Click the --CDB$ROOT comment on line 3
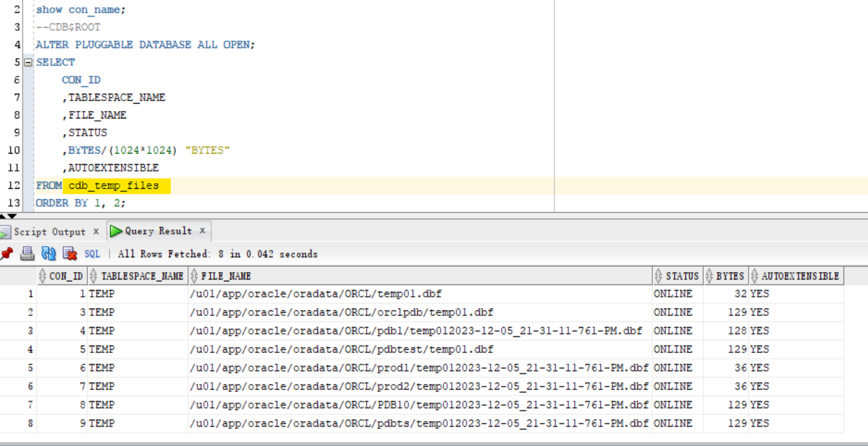The width and height of the screenshot is (868, 446). (68, 27)
